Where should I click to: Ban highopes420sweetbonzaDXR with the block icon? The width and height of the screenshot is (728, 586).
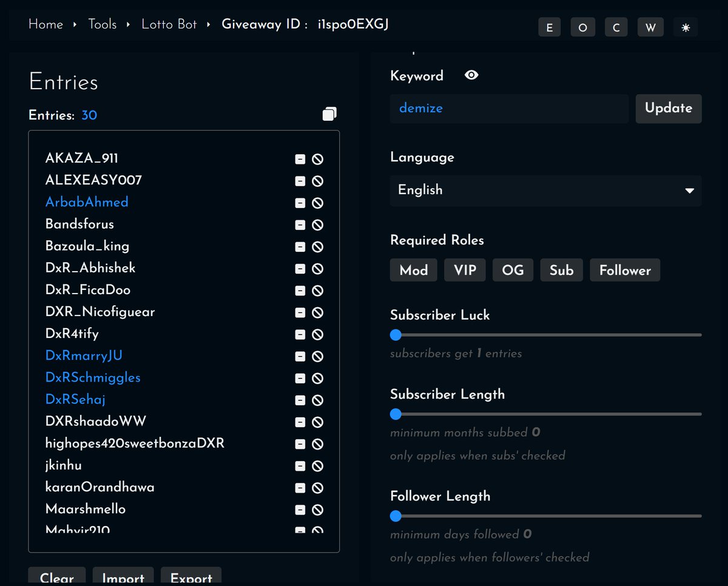[x=317, y=444]
